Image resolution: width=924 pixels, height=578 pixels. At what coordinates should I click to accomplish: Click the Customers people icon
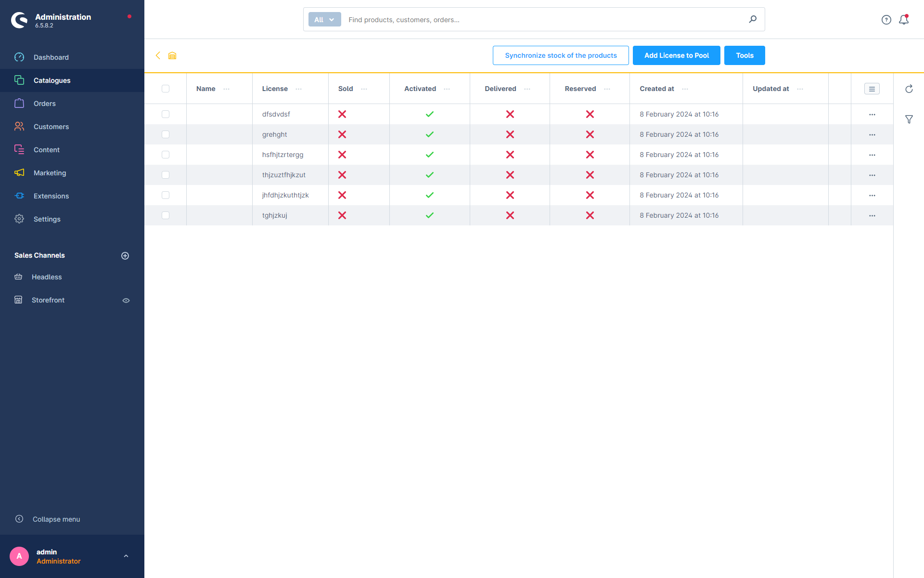tap(19, 127)
